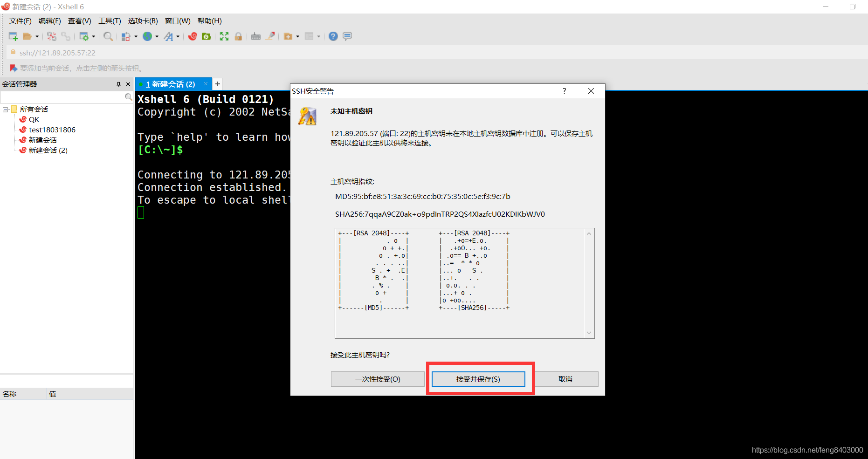
Task: Open the session properties dropdown arrow
Action: pos(94,36)
